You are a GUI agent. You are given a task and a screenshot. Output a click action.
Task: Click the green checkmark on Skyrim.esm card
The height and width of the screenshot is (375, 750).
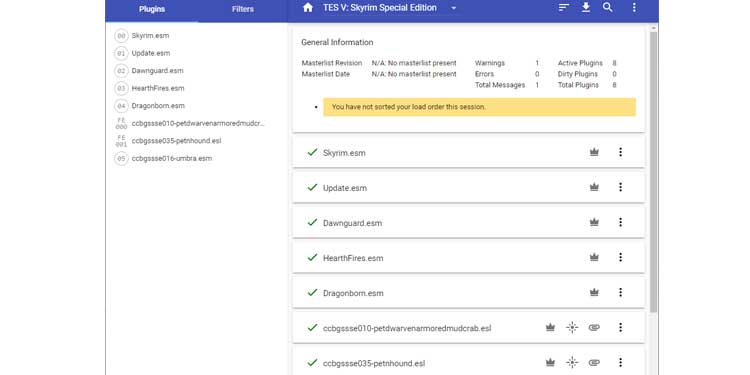[x=312, y=152]
